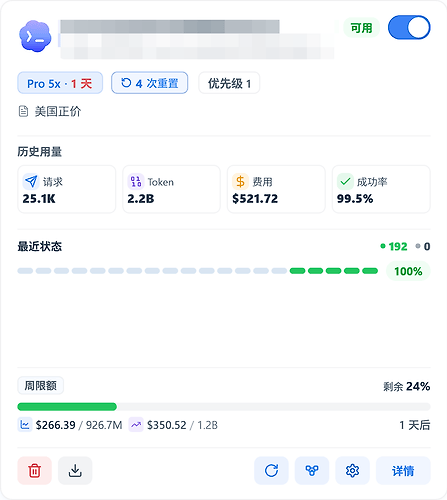Screen dimensions: 447x500
Task: Click the document icon beside 美国正价
Action: [x=23, y=111]
